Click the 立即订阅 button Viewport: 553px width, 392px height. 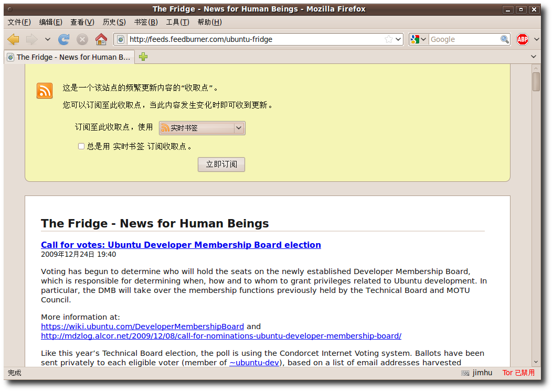coord(221,165)
